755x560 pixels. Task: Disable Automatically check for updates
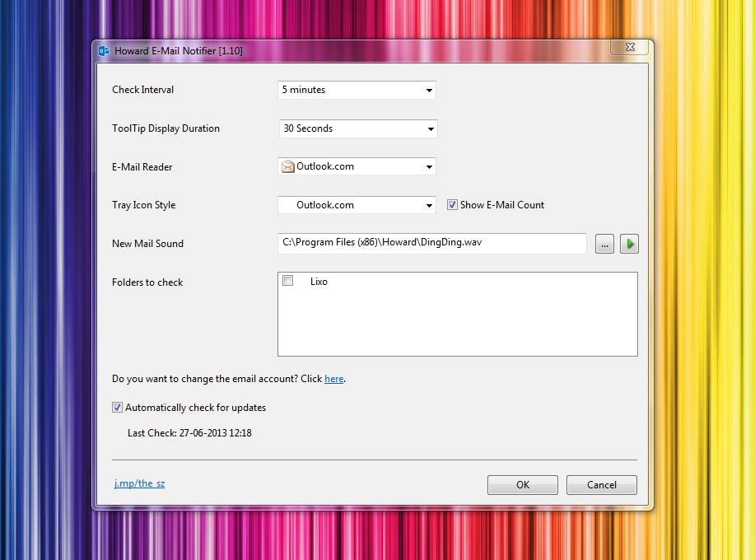(117, 408)
